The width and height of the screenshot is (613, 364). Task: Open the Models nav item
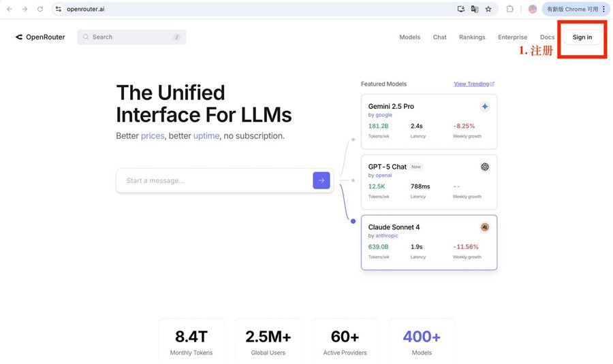(x=410, y=37)
